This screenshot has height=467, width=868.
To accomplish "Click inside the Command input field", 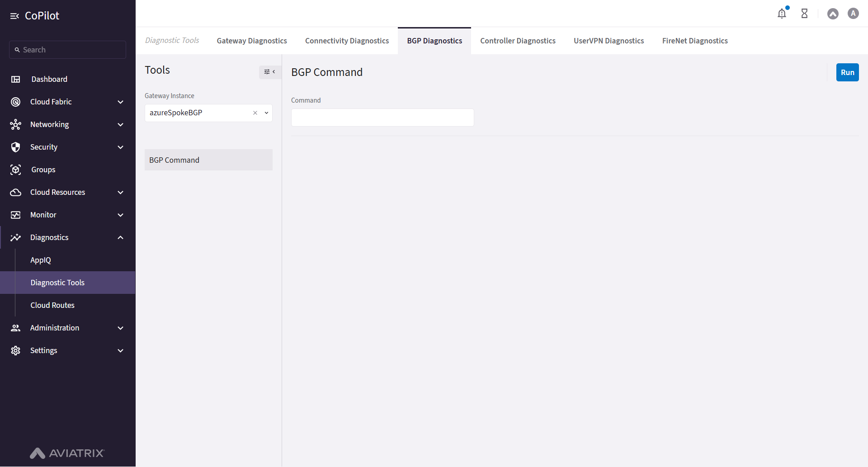I will 382,118.
